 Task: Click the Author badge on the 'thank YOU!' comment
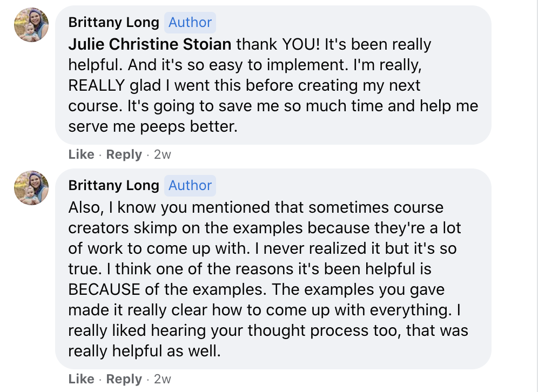(190, 23)
